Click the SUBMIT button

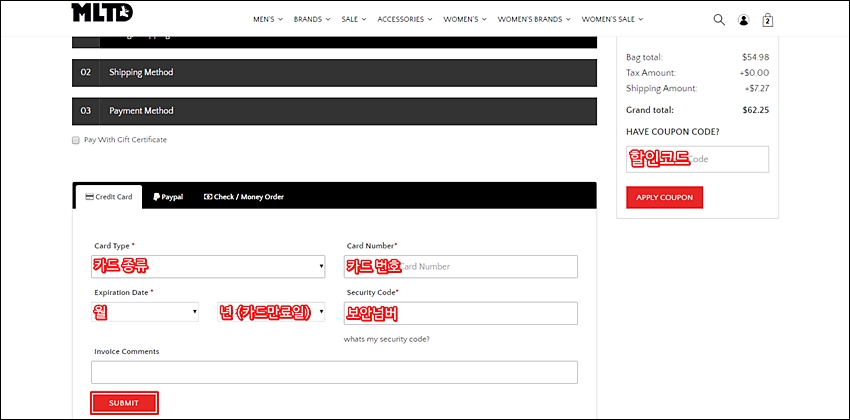(124, 403)
